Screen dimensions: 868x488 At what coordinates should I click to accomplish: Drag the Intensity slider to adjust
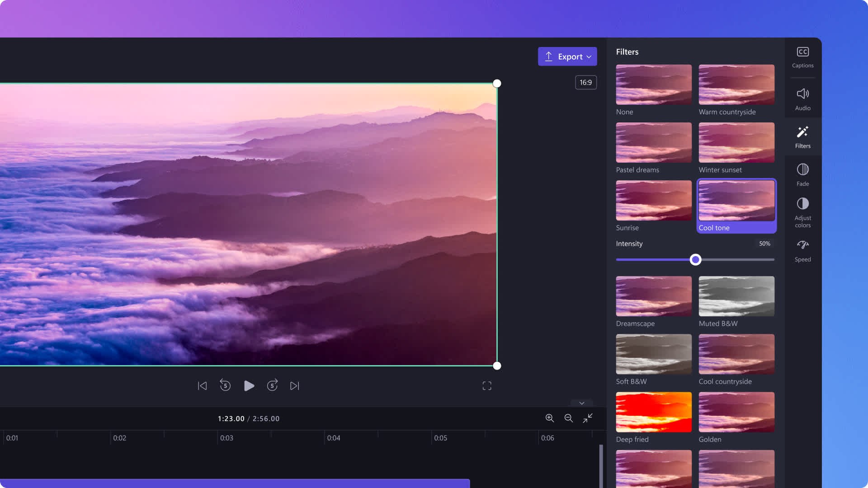[x=695, y=259]
